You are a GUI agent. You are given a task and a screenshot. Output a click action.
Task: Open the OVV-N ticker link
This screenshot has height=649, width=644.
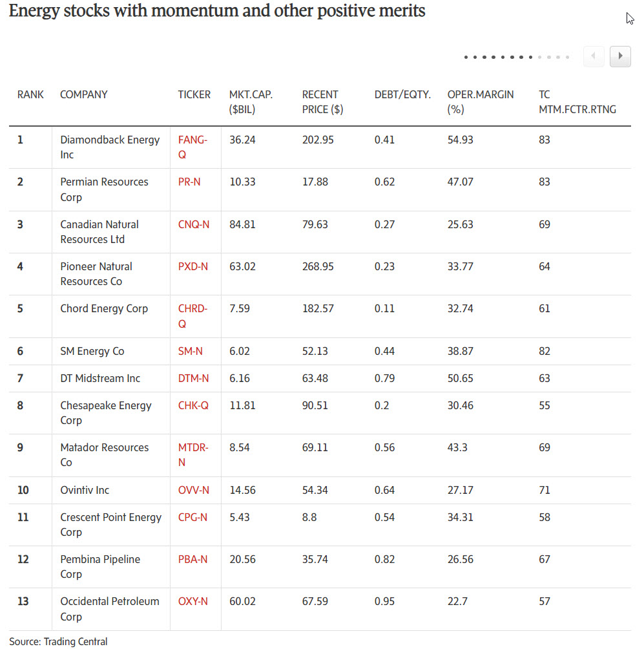tap(194, 490)
